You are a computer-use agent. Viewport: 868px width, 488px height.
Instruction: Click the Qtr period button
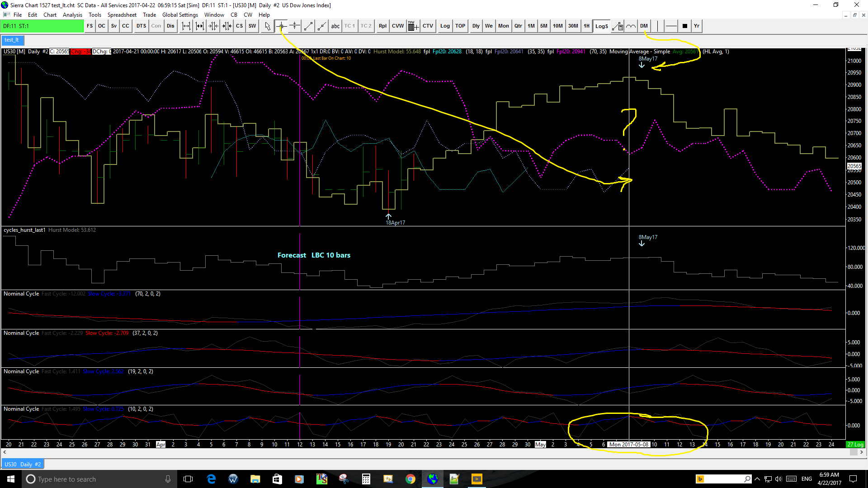(x=518, y=26)
